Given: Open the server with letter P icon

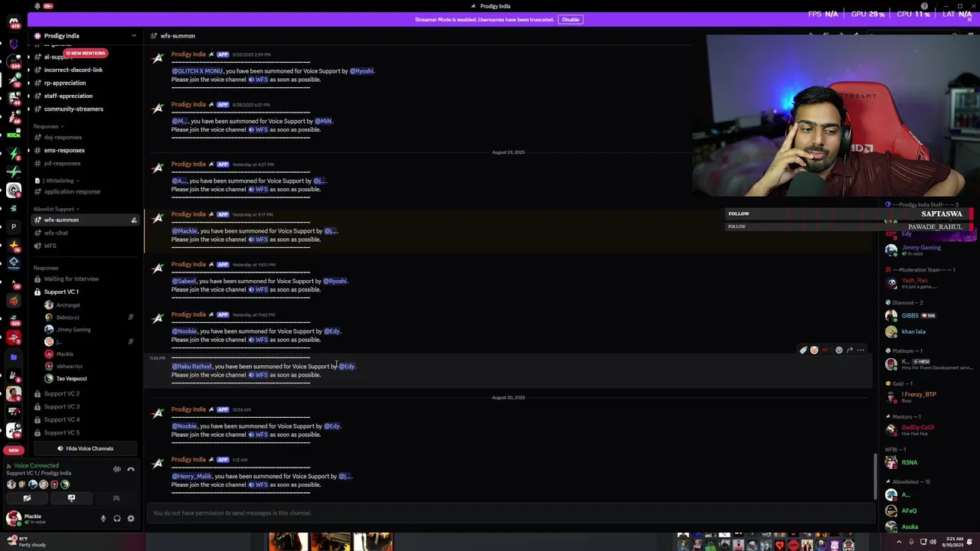Looking at the screenshot, I should coord(14,227).
